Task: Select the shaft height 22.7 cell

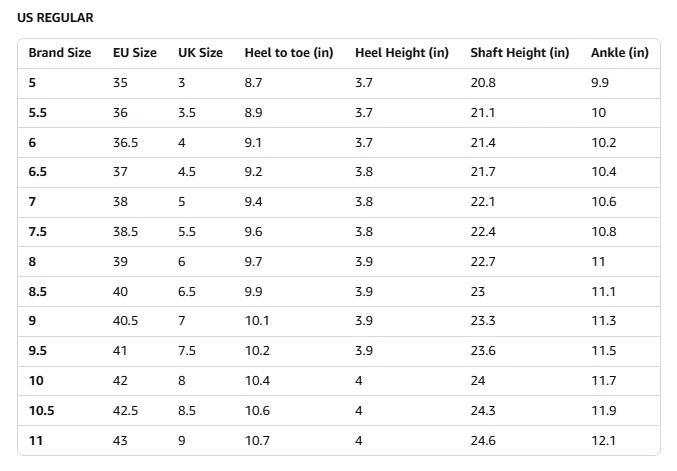Action: pos(483,261)
